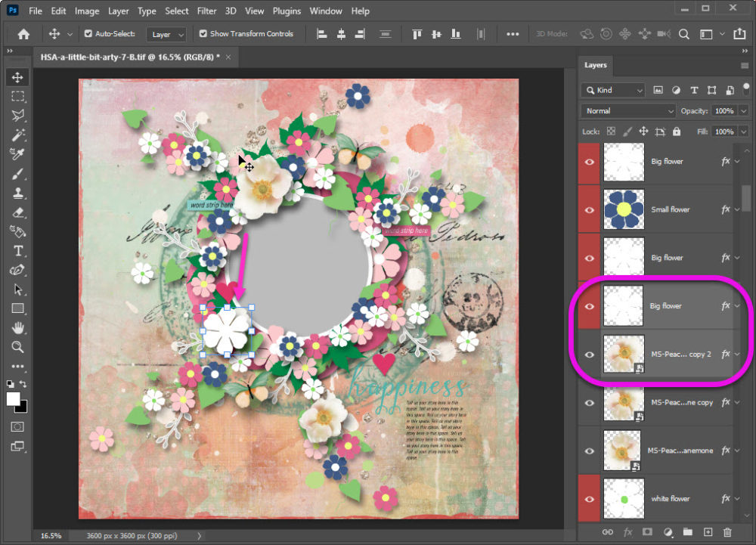The width and height of the screenshot is (756, 545).
Task: Hide the topmost Big flower layer
Action: (589, 162)
